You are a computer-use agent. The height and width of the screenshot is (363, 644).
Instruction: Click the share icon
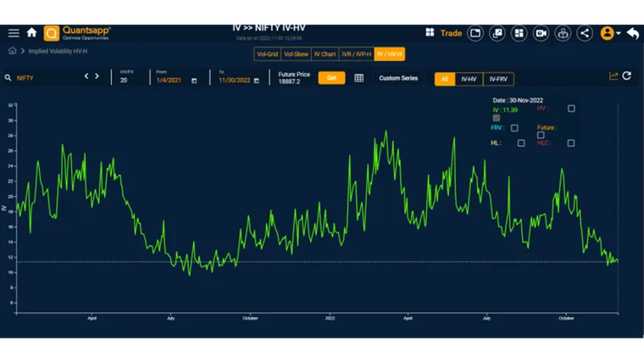point(585,33)
